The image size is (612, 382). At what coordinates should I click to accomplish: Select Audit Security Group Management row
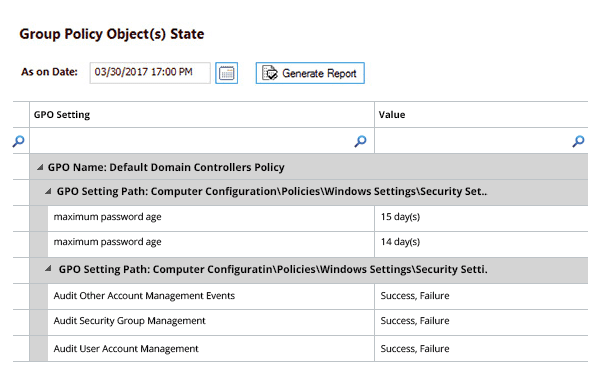click(x=308, y=322)
